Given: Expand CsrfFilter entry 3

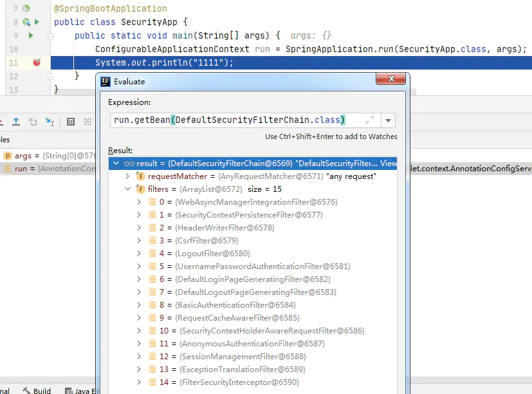Looking at the screenshot, I should click(x=139, y=241).
